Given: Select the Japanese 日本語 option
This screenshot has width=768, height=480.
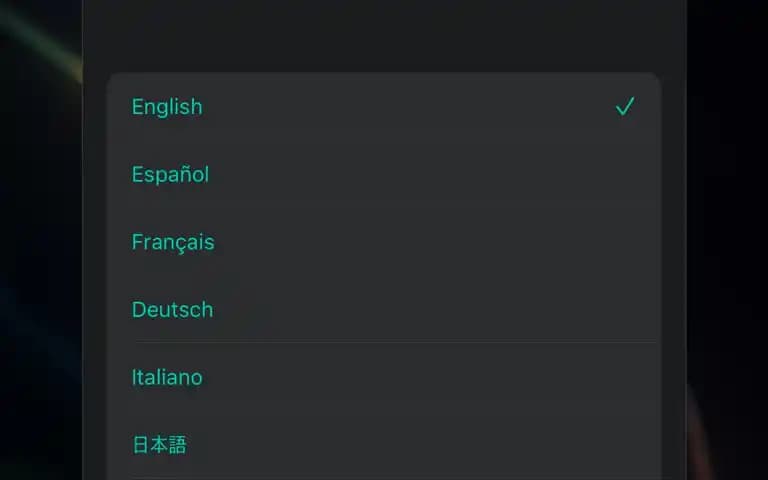Looking at the screenshot, I should 384,445.
